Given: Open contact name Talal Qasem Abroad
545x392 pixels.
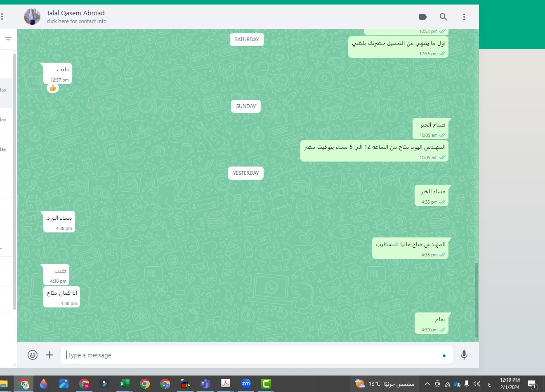Looking at the screenshot, I should tap(75, 13).
